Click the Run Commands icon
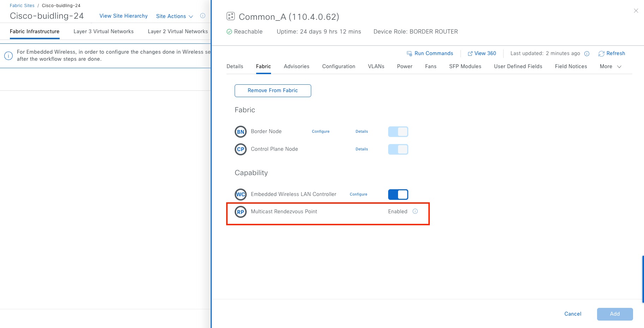The width and height of the screenshot is (644, 328). (409, 54)
